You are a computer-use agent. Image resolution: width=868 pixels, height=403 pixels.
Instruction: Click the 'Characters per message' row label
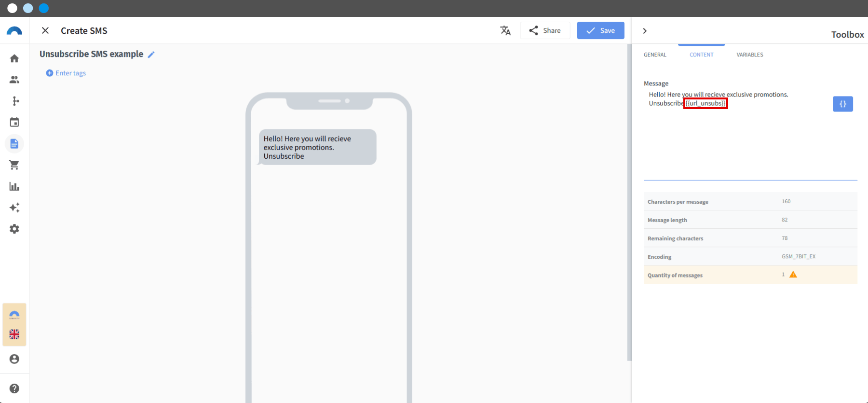(678, 202)
